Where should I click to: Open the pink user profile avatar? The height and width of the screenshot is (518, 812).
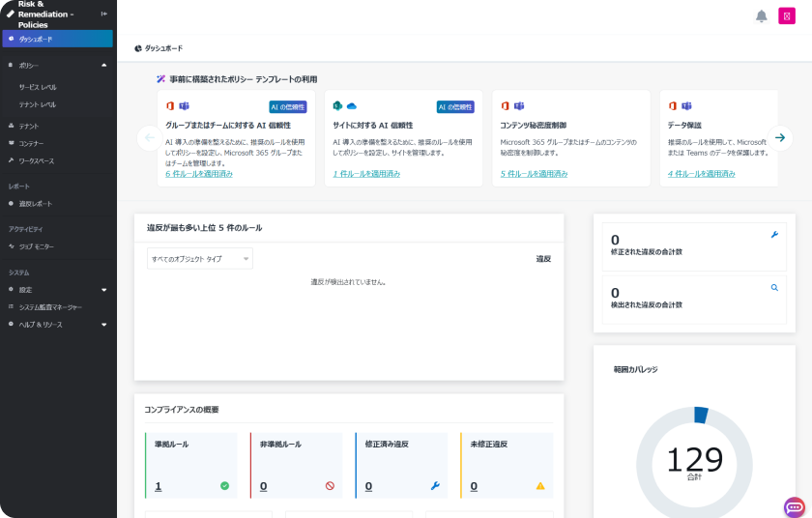tap(787, 16)
